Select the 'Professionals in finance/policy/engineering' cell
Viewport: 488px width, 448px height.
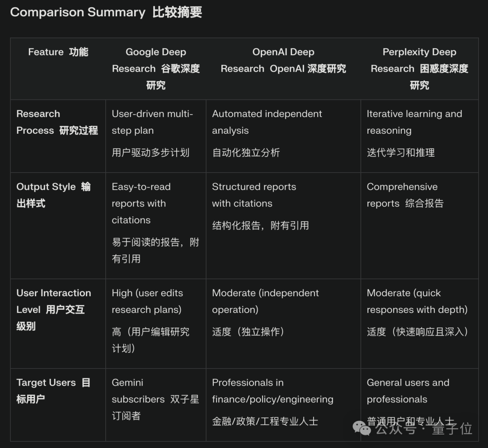click(x=272, y=401)
